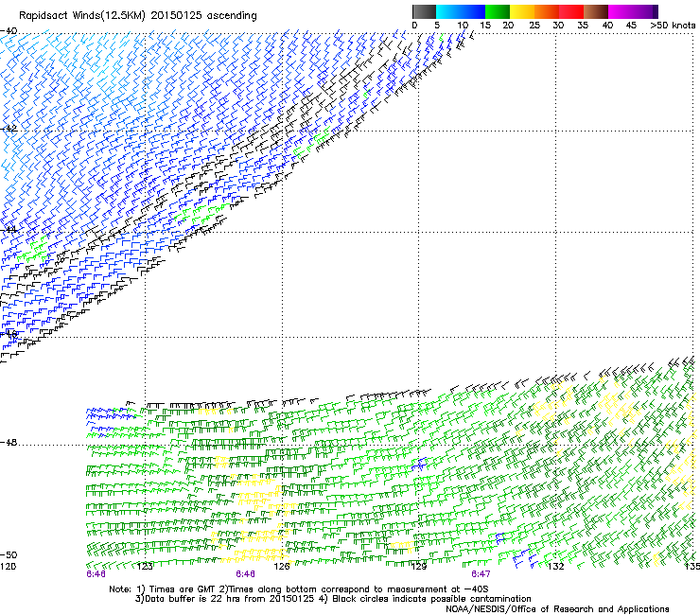This screenshot has height=615, width=700.
Task: Click the 'Times are GMT' note line
Action: [298, 589]
